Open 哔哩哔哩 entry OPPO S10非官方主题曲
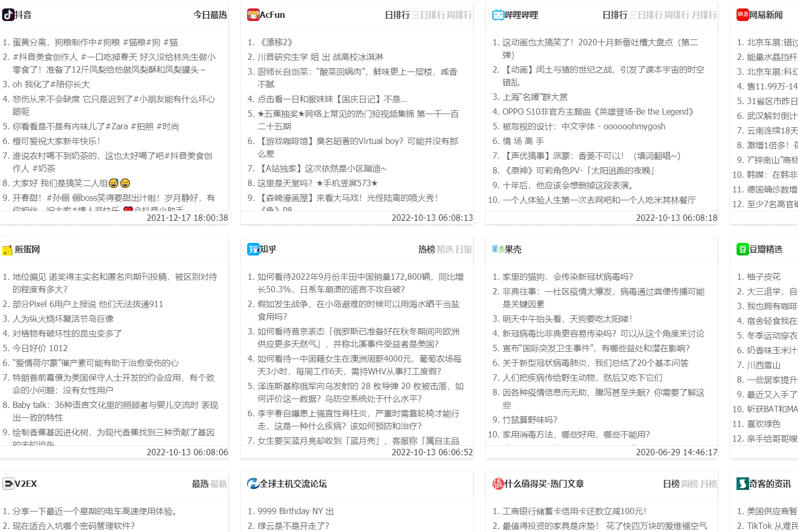Viewport: 798px width, 532px height. 599,111
